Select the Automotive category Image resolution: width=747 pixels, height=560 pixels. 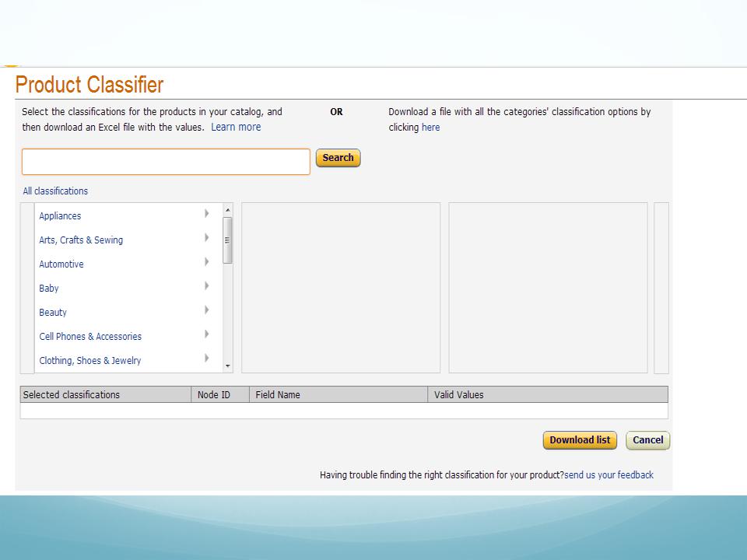pyautogui.click(x=61, y=264)
